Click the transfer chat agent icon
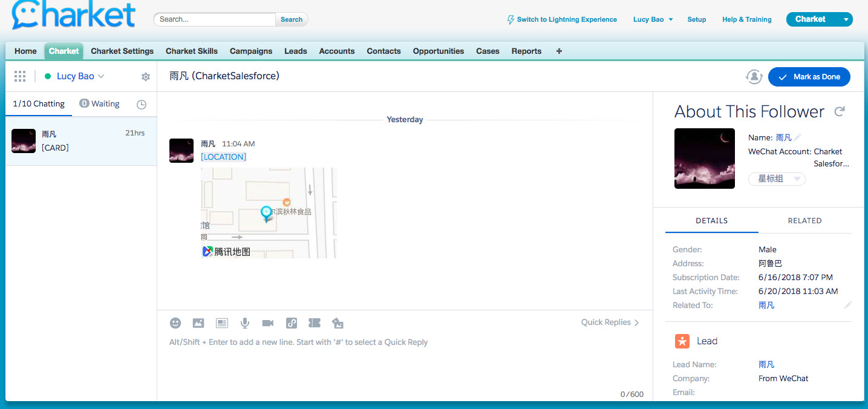The image size is (868, 409). pos(754,77)
